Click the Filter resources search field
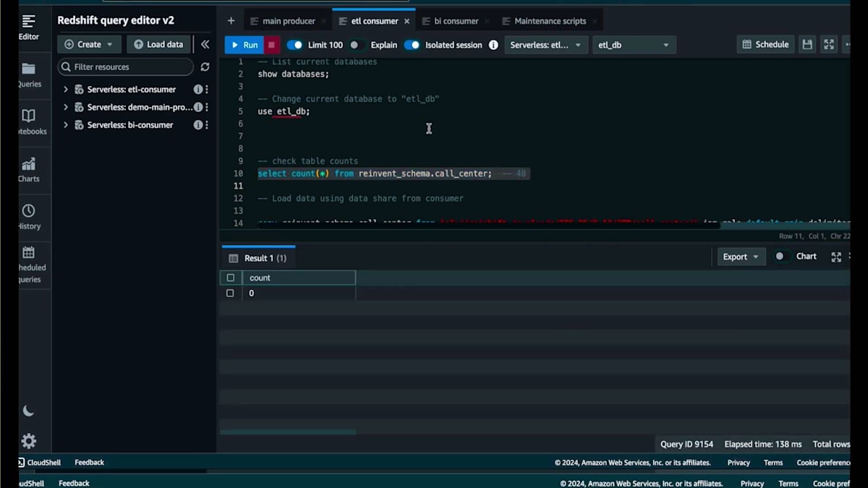The image size is (868, 488). tap(126, 67)
